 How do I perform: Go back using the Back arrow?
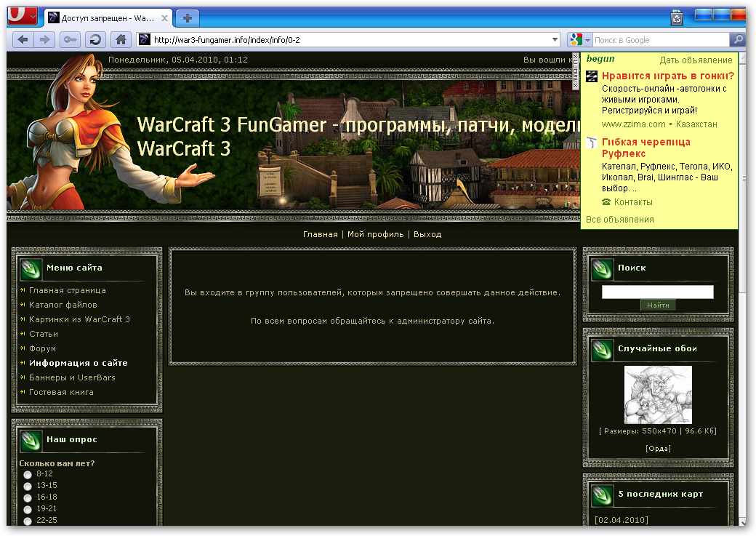click(23, 39)
